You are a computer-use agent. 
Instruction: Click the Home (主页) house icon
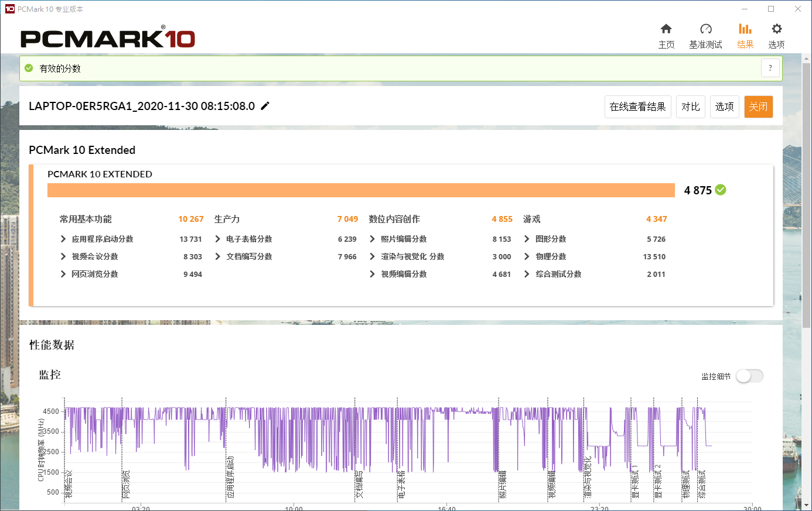666,29
